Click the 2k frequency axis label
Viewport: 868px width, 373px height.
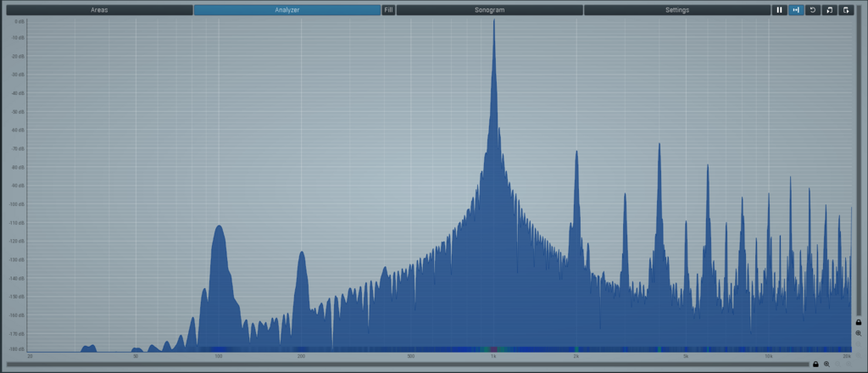click(x=576, y=356)
